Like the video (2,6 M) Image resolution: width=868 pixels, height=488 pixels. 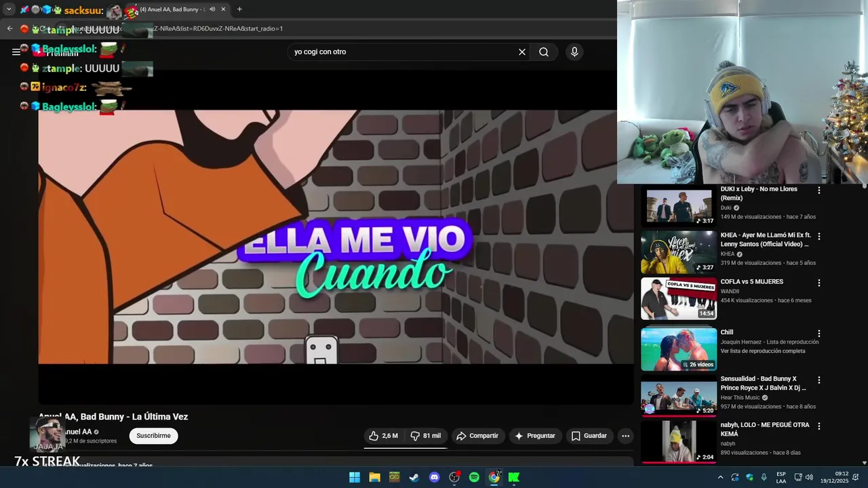point(384,436)
